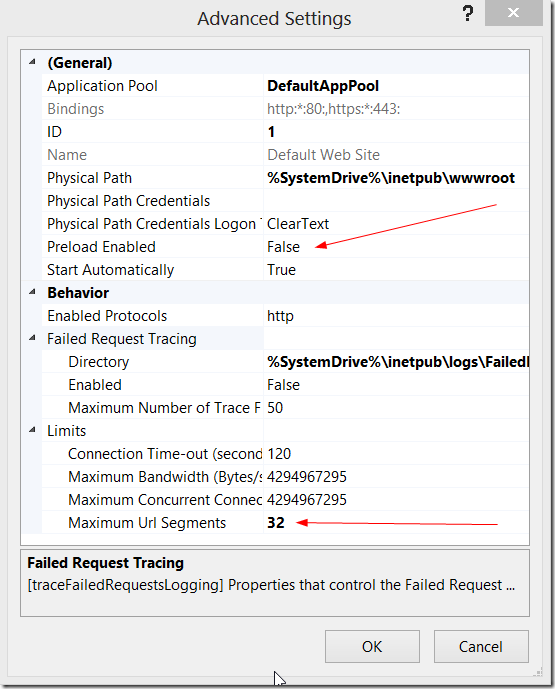
Task: Collapse the Limits group
Action: pyautogui.click(x=32, y=430)
